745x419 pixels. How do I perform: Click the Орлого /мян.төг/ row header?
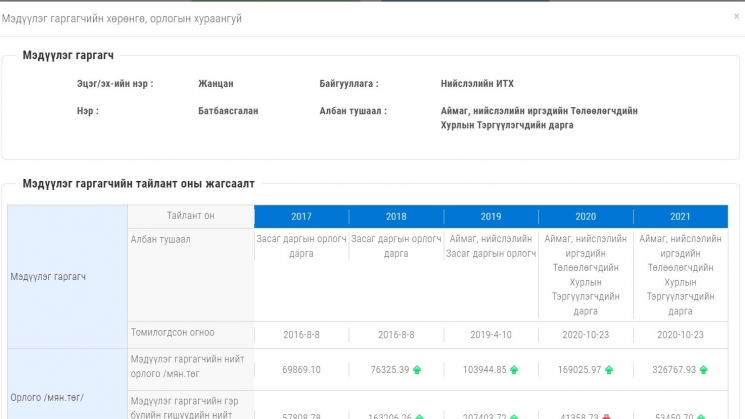coord(48,397)
